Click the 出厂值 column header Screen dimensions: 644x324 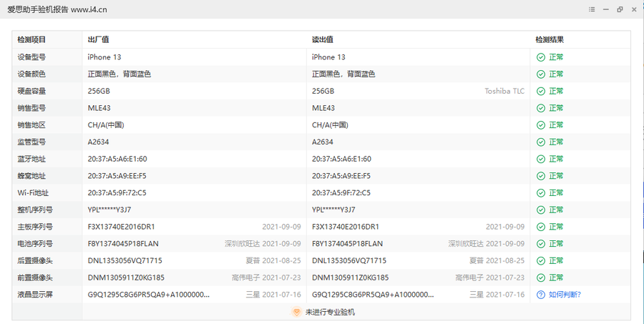pyautogui.click(x=98, y=40)
